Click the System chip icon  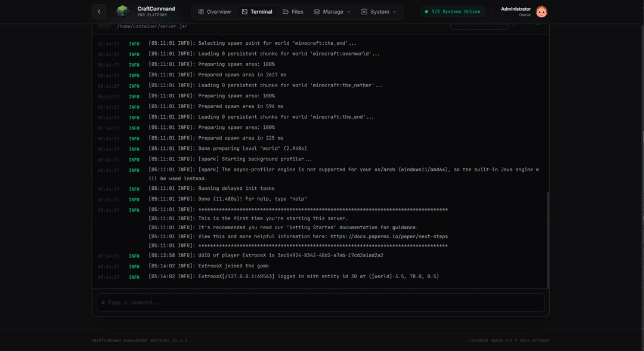[364, 12]
